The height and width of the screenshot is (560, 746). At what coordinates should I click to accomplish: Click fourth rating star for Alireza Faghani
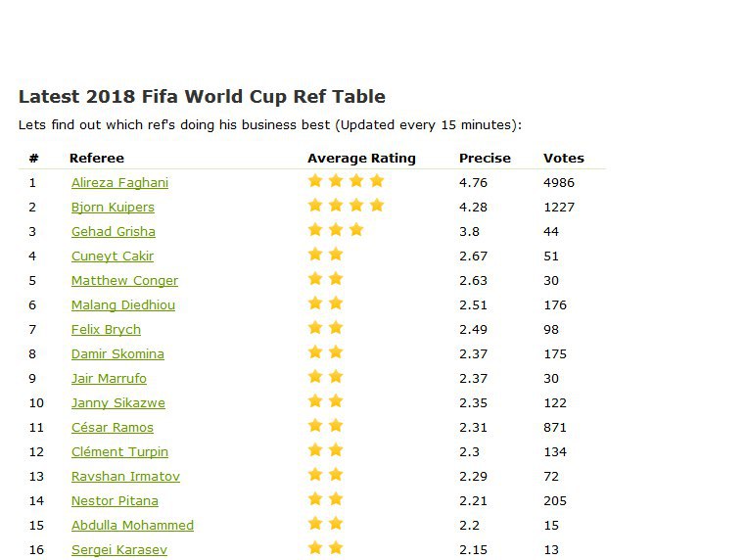click(377, 181)
